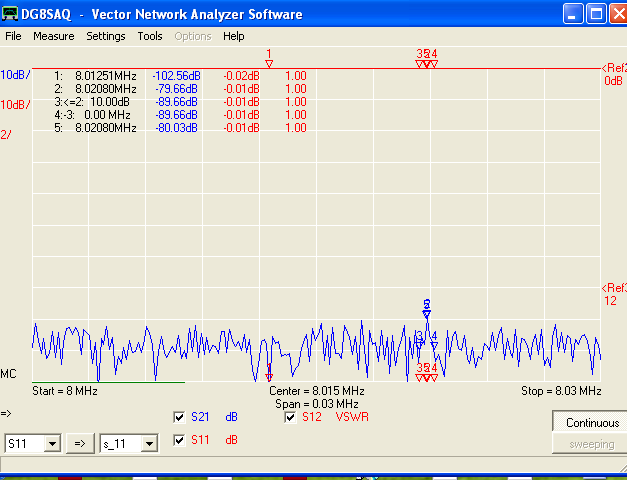Click the => arrow button between dropdowns
This screenshot has width=627, height=480.
pyautogui.click(x=82, y=442)
